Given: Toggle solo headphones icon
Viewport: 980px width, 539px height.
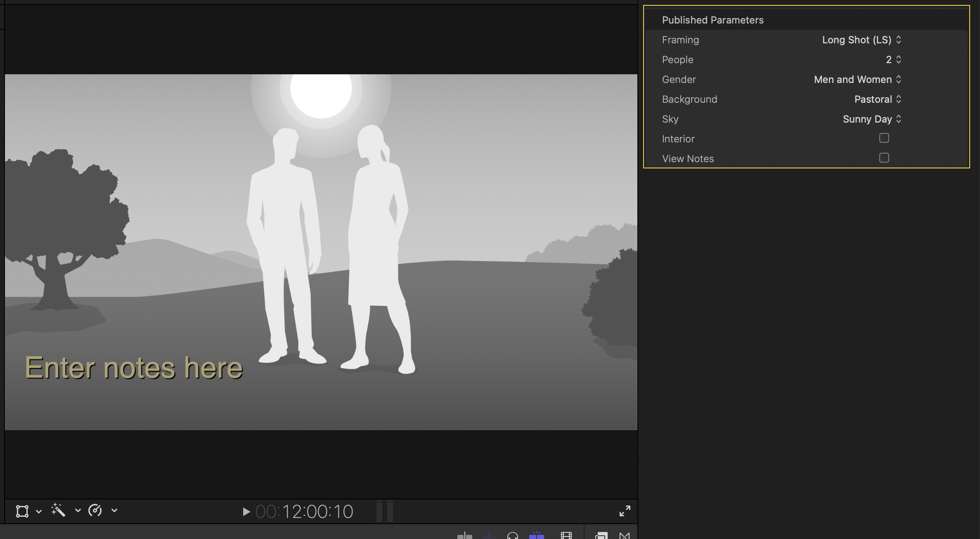Looking at the screenshot, I should (512, 536).
